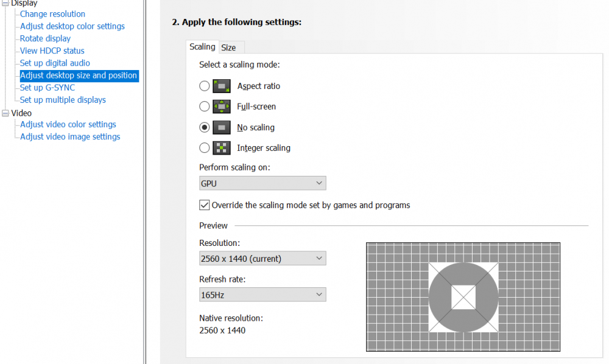This screenshot has width=609, height=364.
Task: Navigate to Rotate display page
Action: (45, 38)
